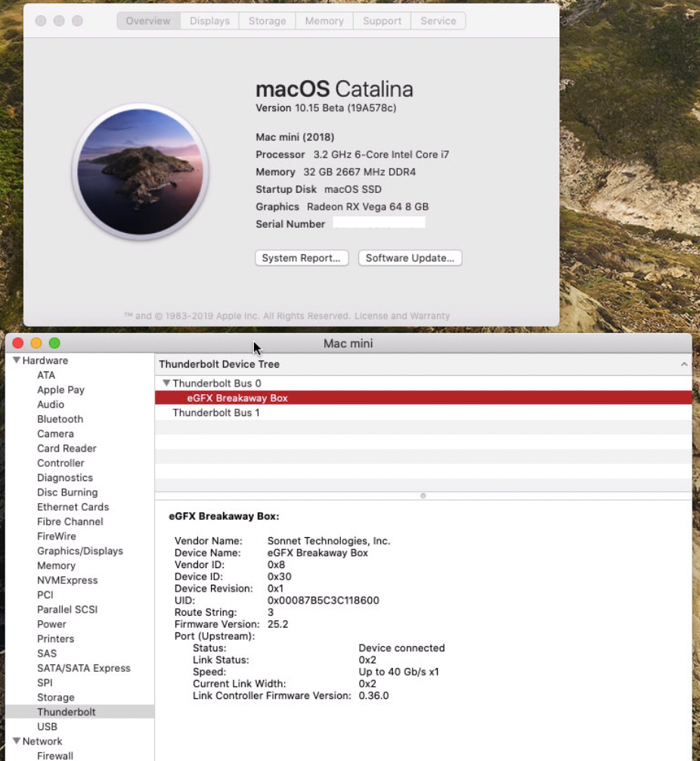The image size is (700, 761).
Task: Select SAS in the sidebar
Action: click(x=47, y=654)
